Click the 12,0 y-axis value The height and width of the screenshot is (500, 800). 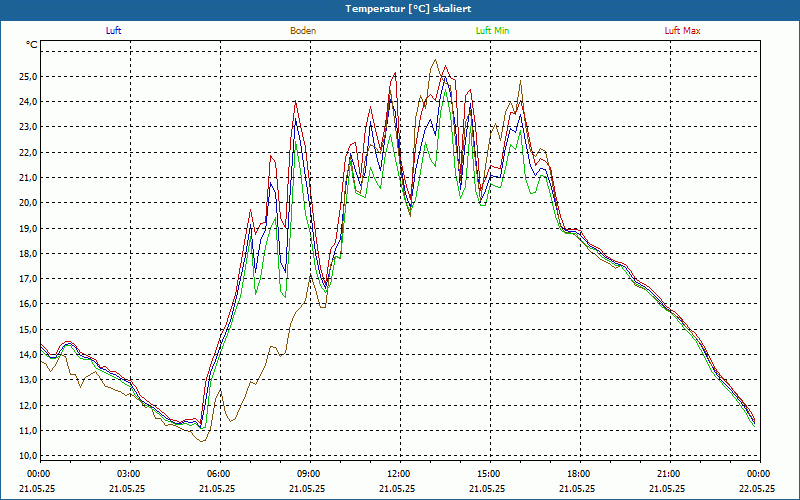(28, 406)
